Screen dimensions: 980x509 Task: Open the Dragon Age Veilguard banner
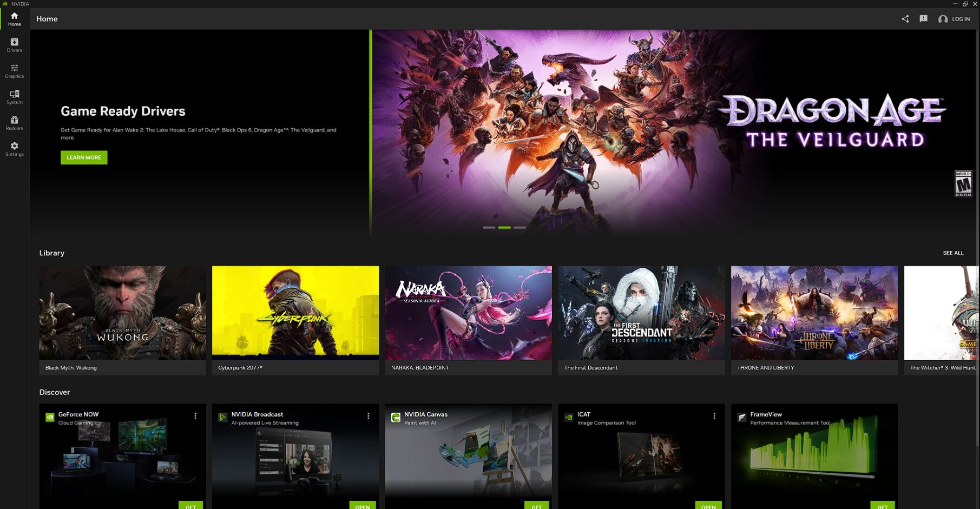point(674,132)
